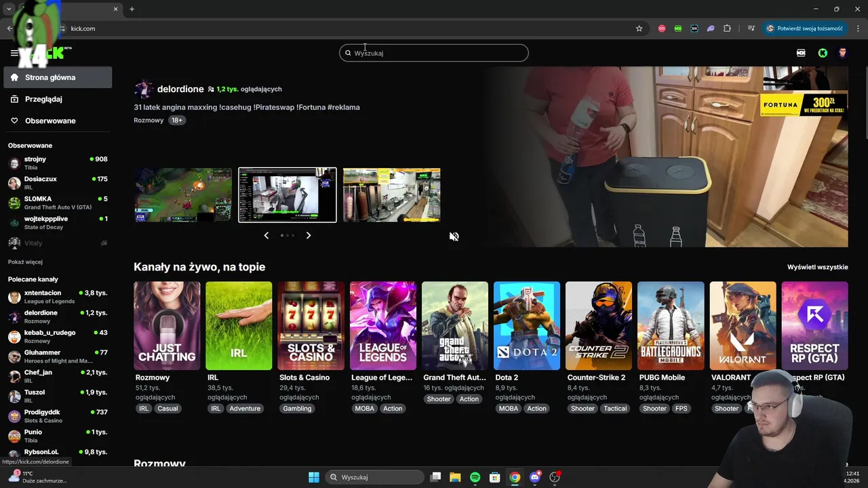
Task: Open Spotify from the taskbar
Action: point(475,477)
